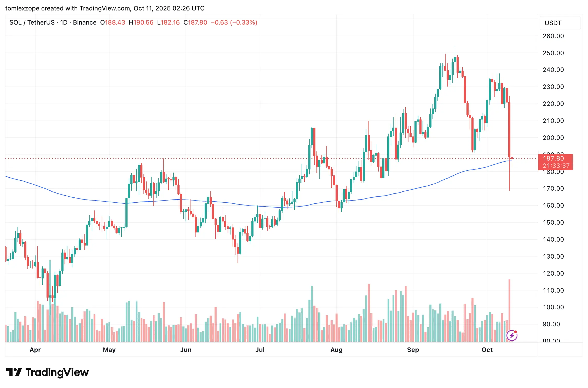Select the Jun label on the time axis
This screenshot has width=588, height=388.
tap(186, 350)
